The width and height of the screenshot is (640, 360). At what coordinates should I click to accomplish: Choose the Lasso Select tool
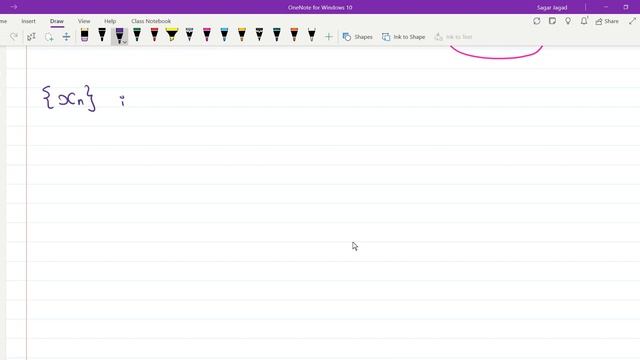point(49,37)
